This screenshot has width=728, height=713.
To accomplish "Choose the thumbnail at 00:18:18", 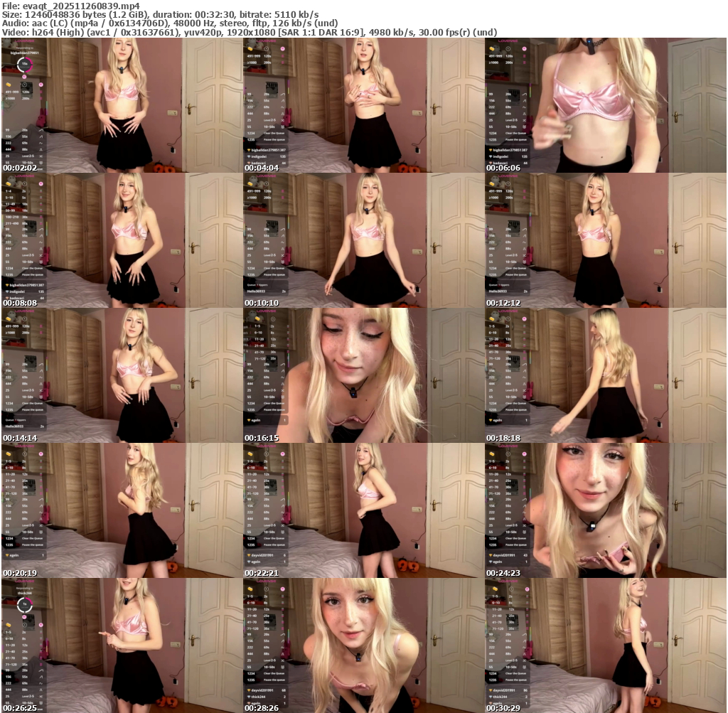I will point(606,375).
